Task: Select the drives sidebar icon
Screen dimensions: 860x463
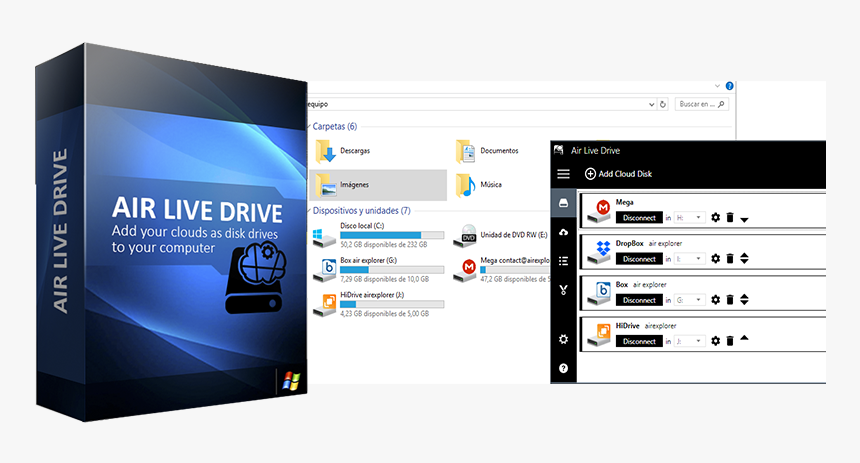Action: (x=563, y=203)
